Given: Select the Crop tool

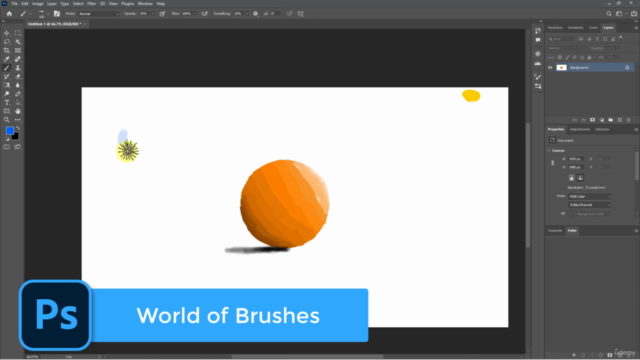Looking at the screenshot, I should [x=7, y=50].
